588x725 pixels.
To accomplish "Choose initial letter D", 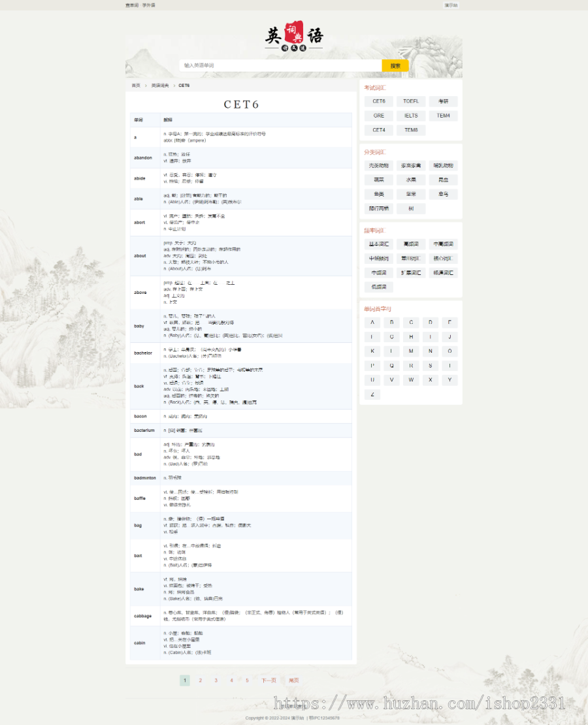I will 431,322.
